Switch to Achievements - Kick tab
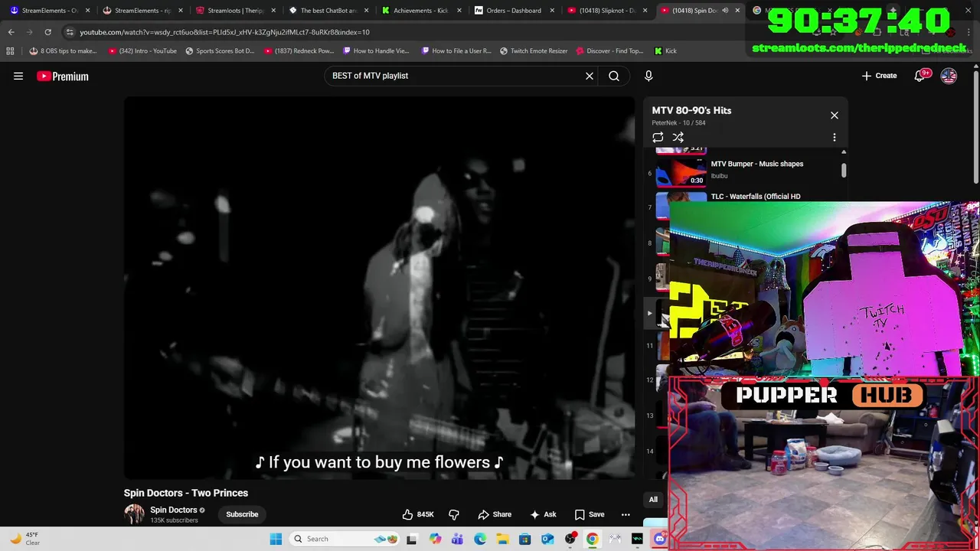The height and width of the screenshot is (551, 980). [x=421, y=11]
